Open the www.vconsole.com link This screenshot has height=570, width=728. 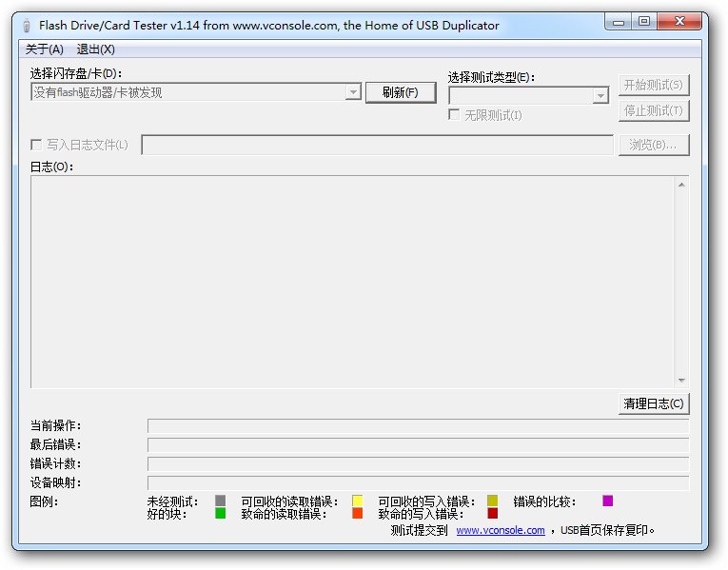click(x=501, y=530)
